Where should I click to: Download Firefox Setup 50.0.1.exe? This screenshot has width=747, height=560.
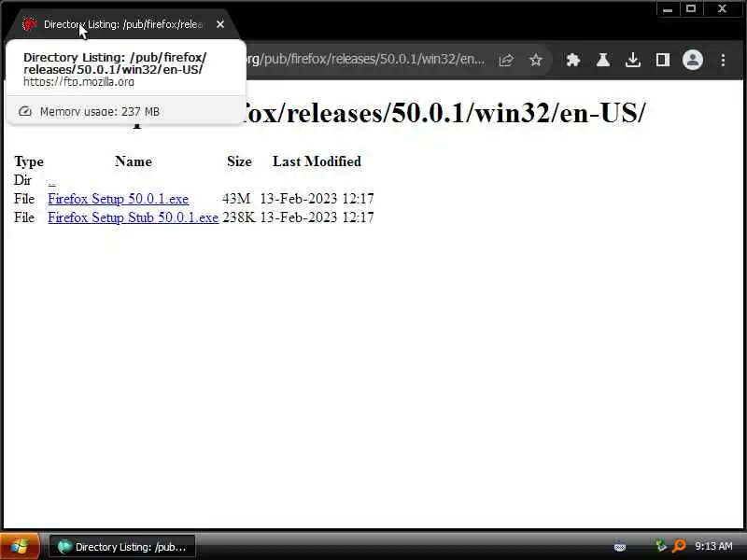click(x=119, y=199)
